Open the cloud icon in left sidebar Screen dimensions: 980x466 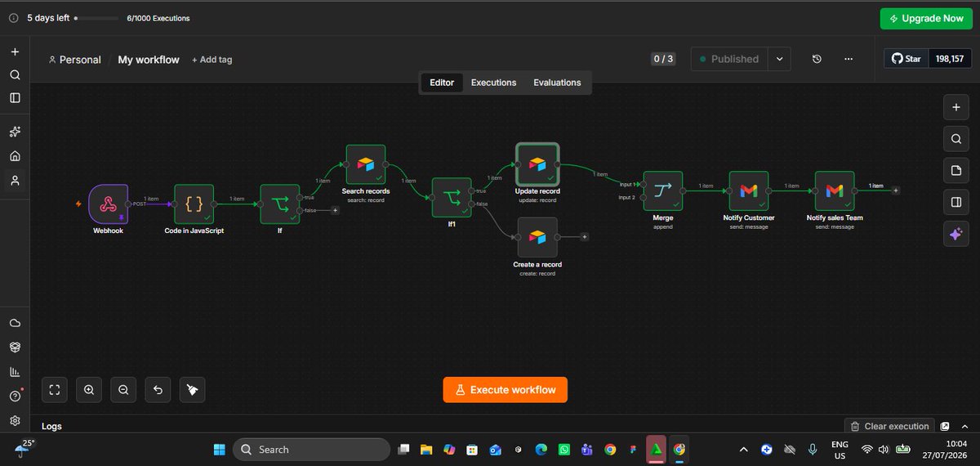click(x=15, y=323)
